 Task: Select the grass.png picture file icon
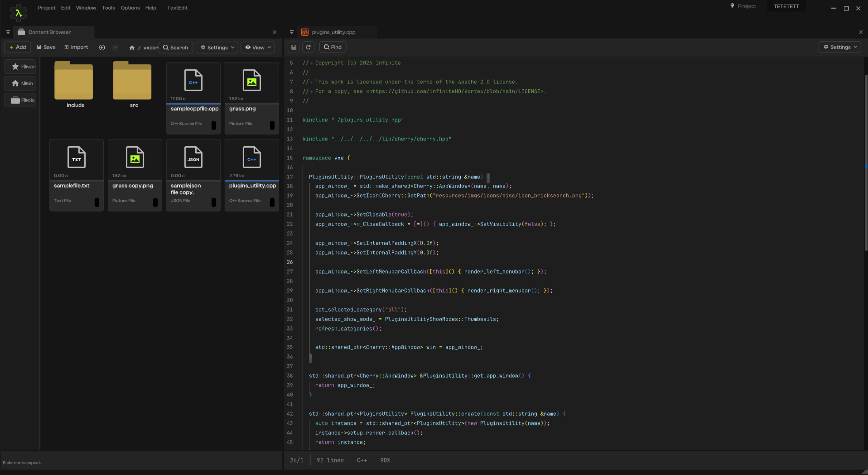point(252,80)
